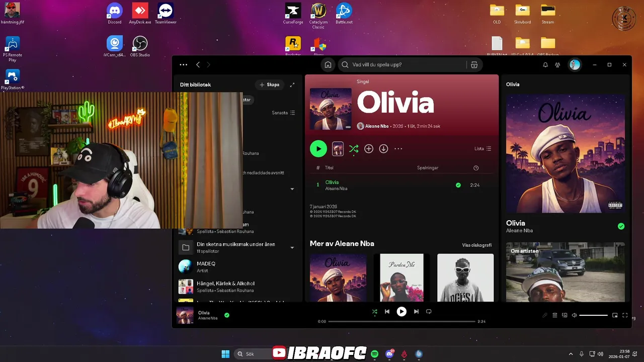Viewport: 644px width, 362px height.
Task: Toggle repeat mode
Action: click(429, 312)
